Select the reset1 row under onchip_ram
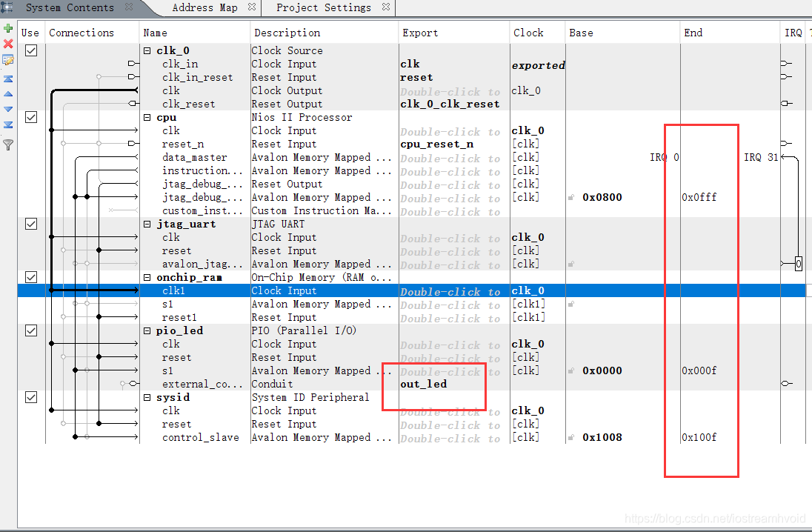 pyautogui.click(x=179, y=318)
